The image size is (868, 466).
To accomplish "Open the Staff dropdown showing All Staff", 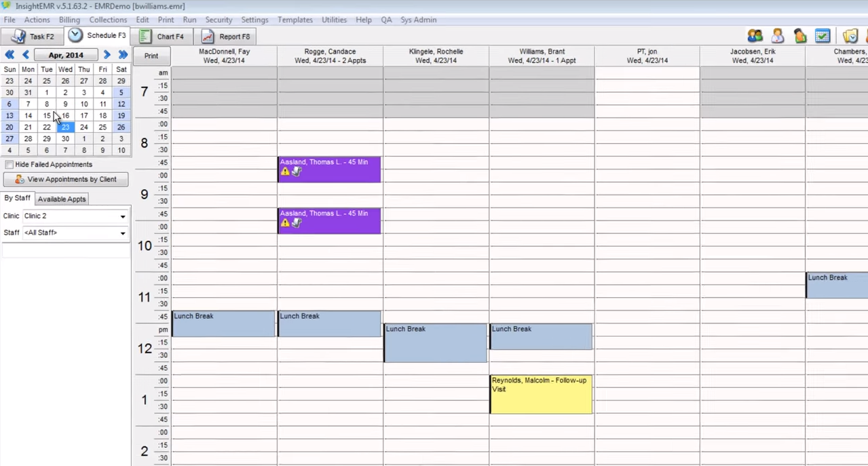I will pyautogui.click(x=75, y=233).
